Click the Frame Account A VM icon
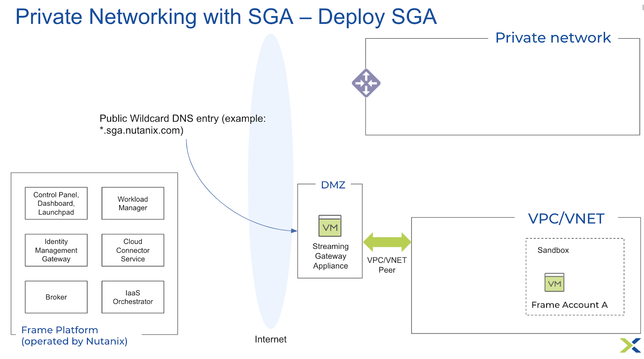Viewport: 644px width, 359px height. (x=554, y=283)
